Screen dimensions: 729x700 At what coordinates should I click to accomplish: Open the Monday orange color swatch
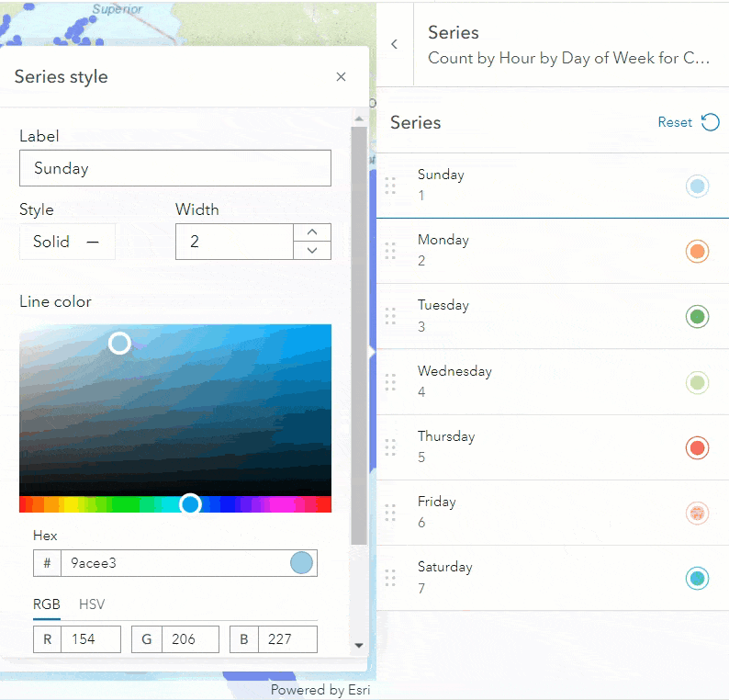[697, 252]
